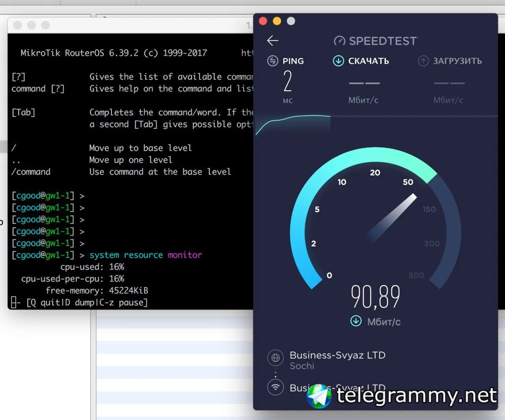Click the Speedtest gauge logo icon

pos(339,41)
